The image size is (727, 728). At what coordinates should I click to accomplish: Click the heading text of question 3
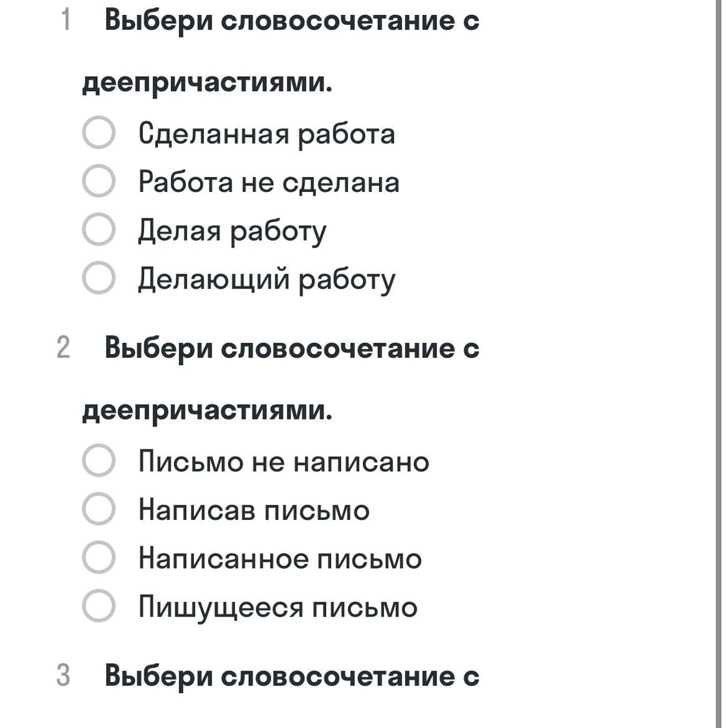[291, 676]
